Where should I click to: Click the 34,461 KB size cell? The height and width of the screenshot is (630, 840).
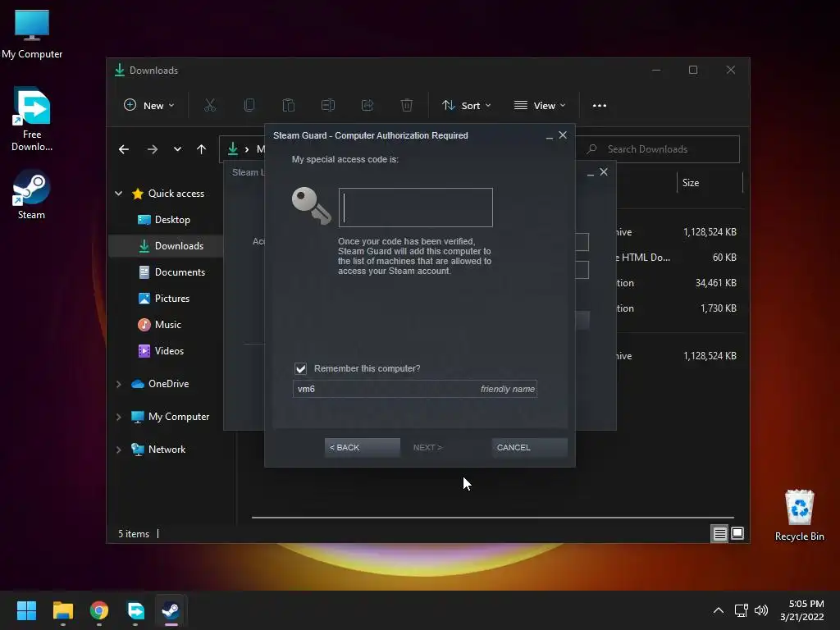coord(715,283)
